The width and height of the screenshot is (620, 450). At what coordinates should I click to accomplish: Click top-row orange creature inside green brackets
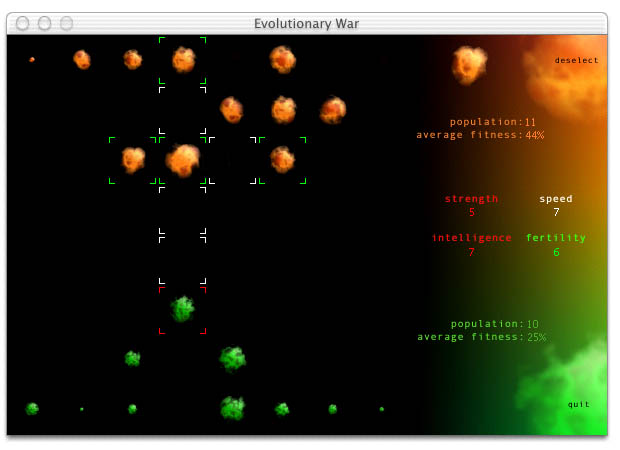(x=183, y=60)
